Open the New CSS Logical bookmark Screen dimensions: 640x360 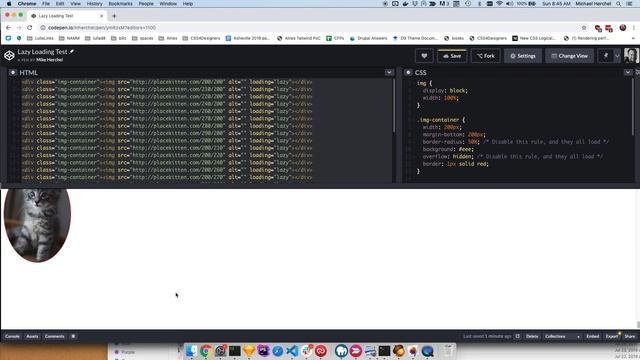click(534, 38)
